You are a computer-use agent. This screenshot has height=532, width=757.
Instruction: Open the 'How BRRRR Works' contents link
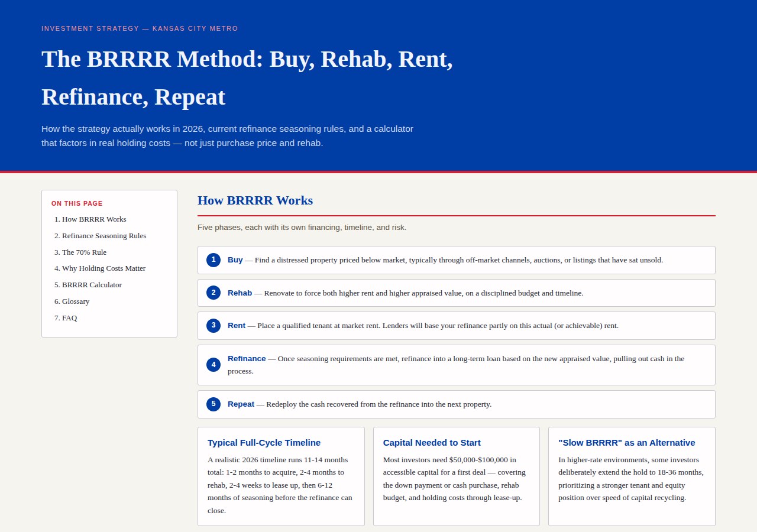point(94,219)
